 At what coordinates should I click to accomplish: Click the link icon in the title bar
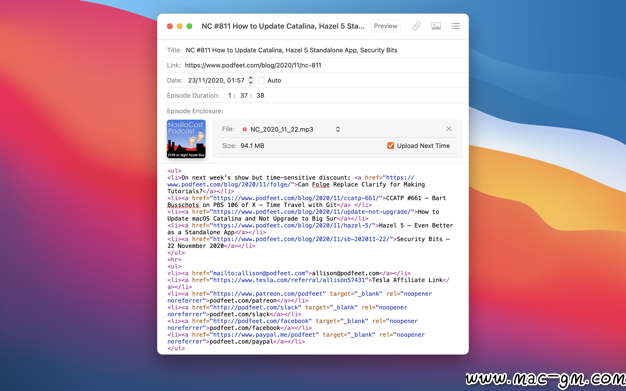tap(416, 26)
